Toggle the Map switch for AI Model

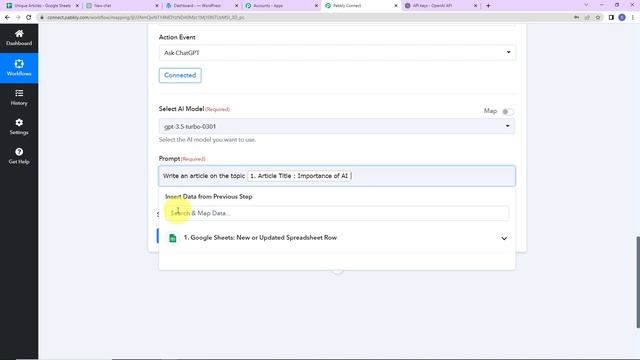click(x=507, y=111)
